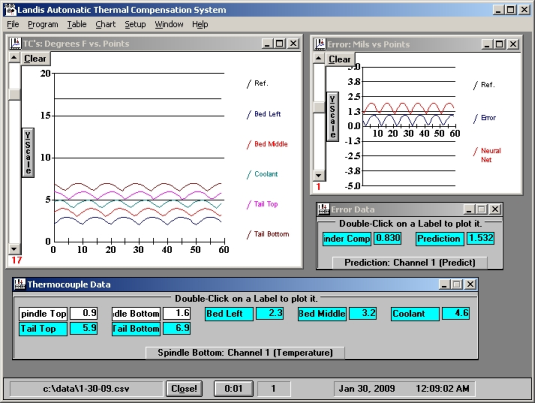Open the Setup menu
The height and width of the screenshot is (403, 535).
135,24
